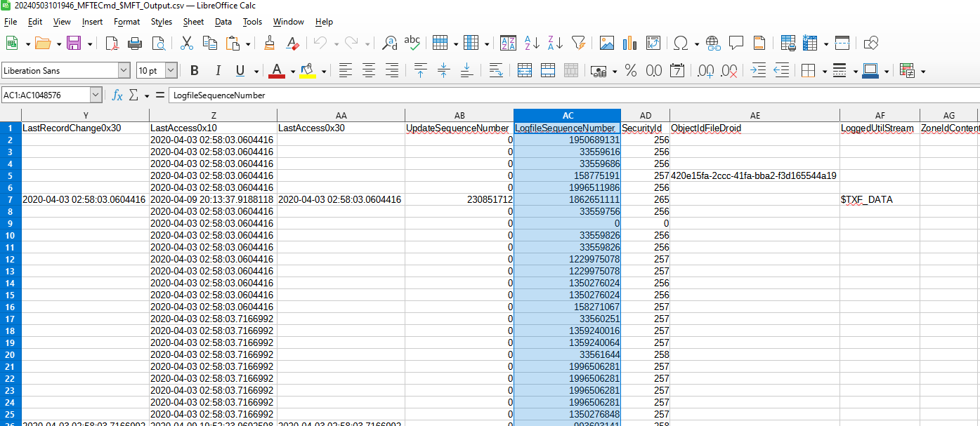This screenshot has width=980, height=426.
Task: Select the row 7 header
Action: [x=11, y=199]
